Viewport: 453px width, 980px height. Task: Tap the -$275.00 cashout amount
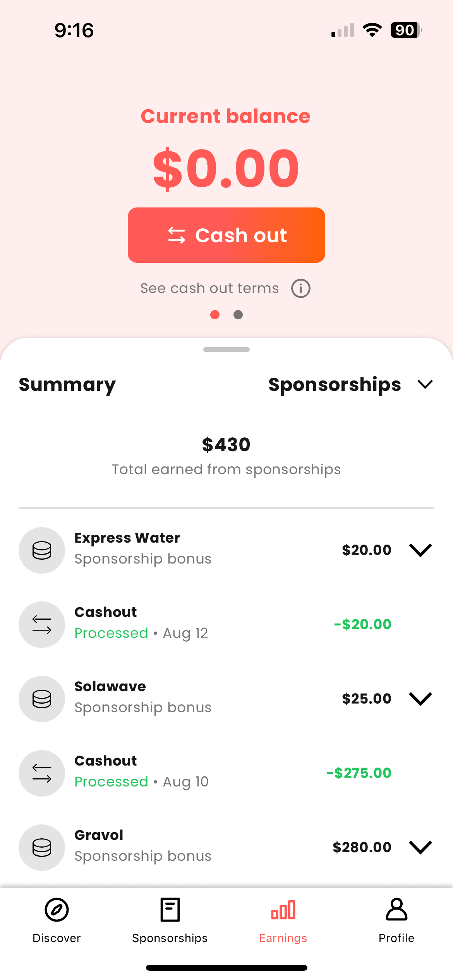tap(359, 773)
